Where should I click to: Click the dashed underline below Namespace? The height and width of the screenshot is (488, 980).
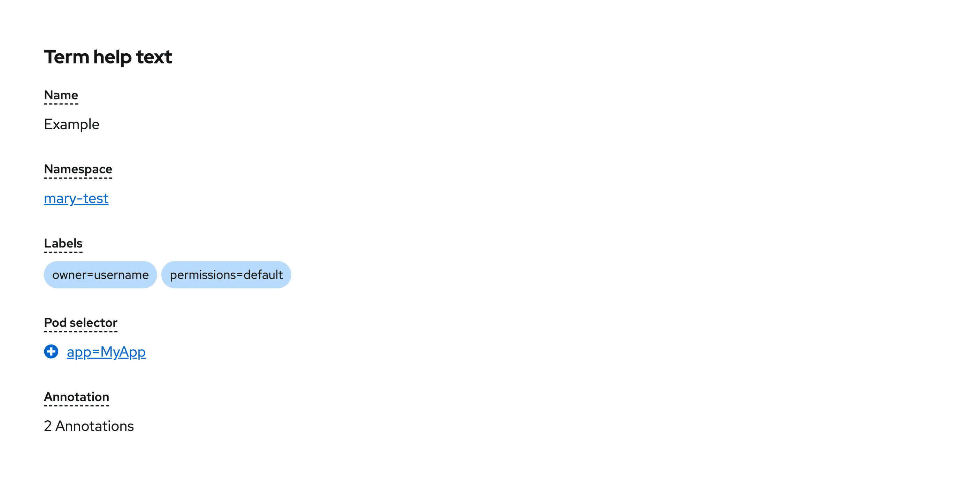(78, 178)
